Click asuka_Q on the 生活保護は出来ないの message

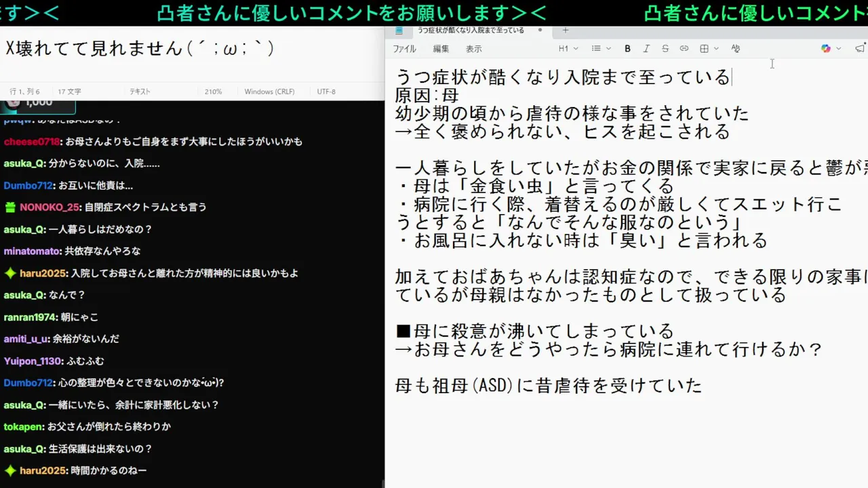(x=24, y=449)
